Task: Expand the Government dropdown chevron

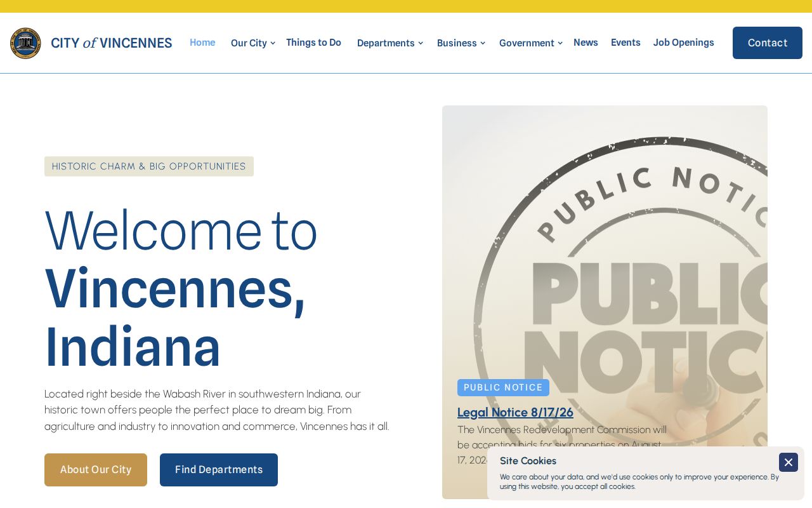Action: point(560,43)
